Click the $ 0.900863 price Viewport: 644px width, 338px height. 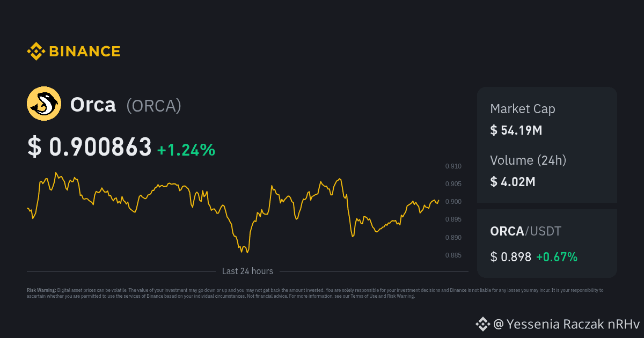point(89,148)
